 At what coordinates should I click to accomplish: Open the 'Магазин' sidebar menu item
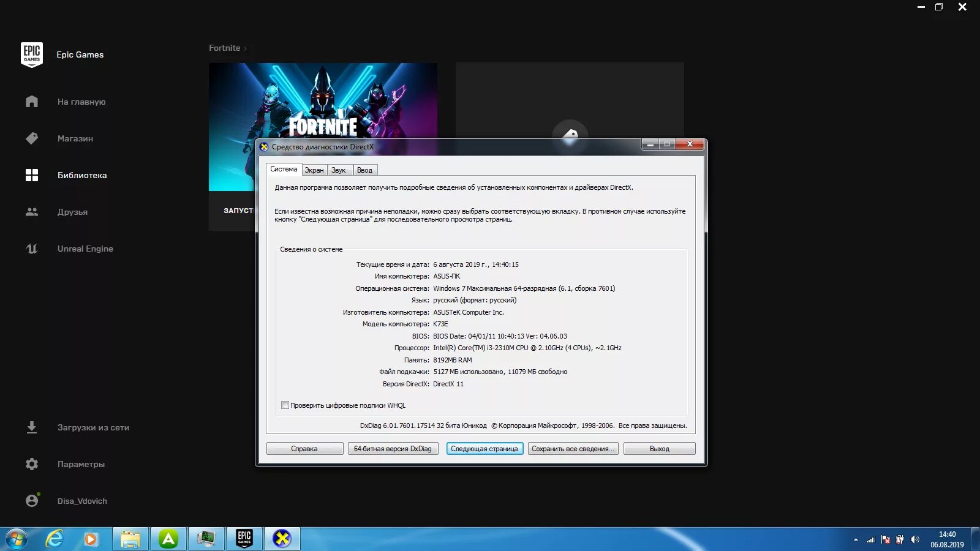(75, 138)
